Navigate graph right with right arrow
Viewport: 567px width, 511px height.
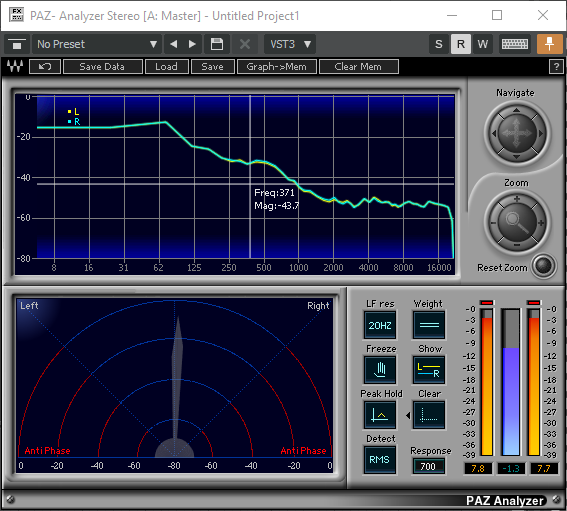coord(540,133)
